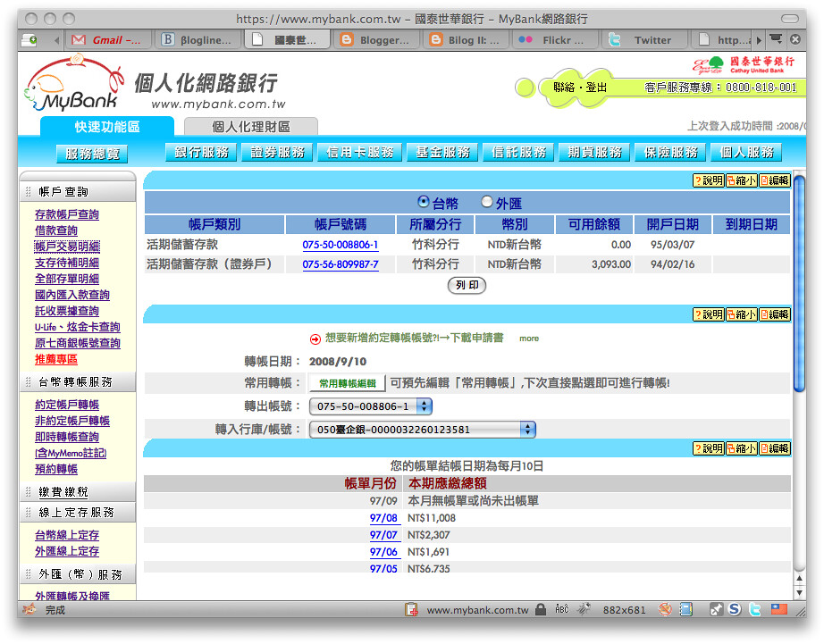Click the 列印 print button
Screen dimensions: 824x644
coord(466,286)
